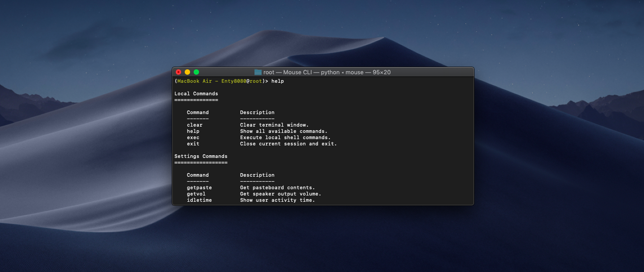This screenshot has width=644, height=272.
Task: Select the 'getpaste' command name
Action: (199, 187)
